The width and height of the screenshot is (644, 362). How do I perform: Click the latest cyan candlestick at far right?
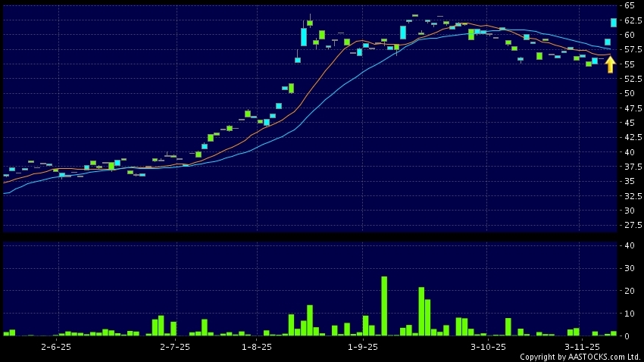point(614,23)
